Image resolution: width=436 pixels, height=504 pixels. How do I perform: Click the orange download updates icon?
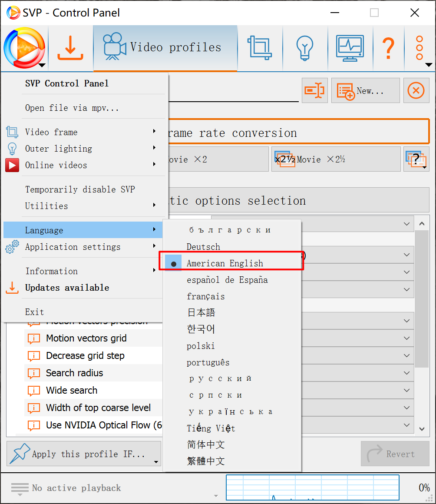(70, 48)
